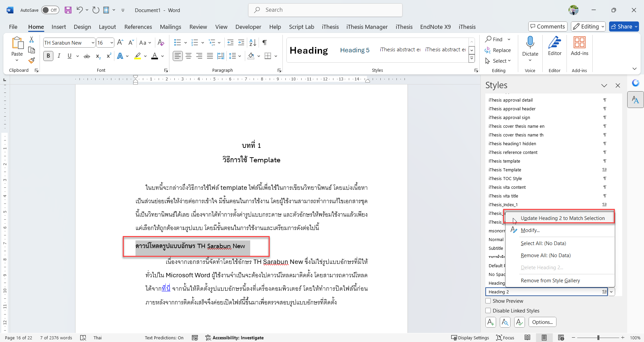Screen dimensions: 644x342
Task: Expand the bullets list dropdown
Action: (185, 43)
